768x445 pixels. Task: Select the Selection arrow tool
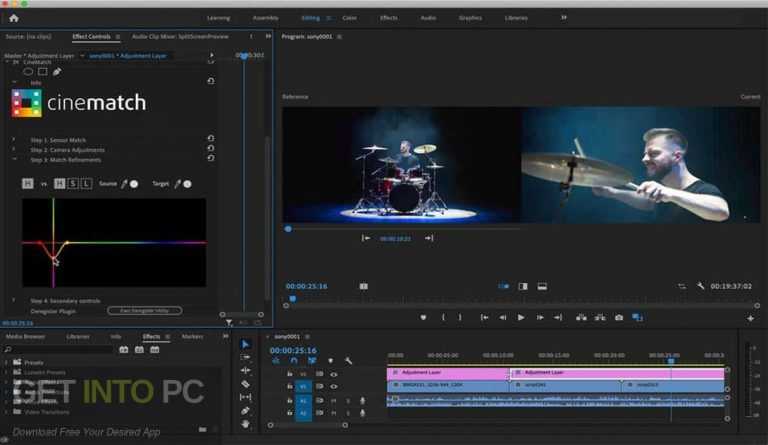(x=245, y=345)
